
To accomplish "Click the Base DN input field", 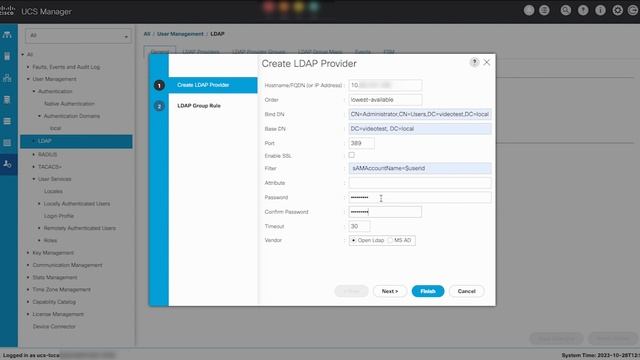I will point(420,129).
